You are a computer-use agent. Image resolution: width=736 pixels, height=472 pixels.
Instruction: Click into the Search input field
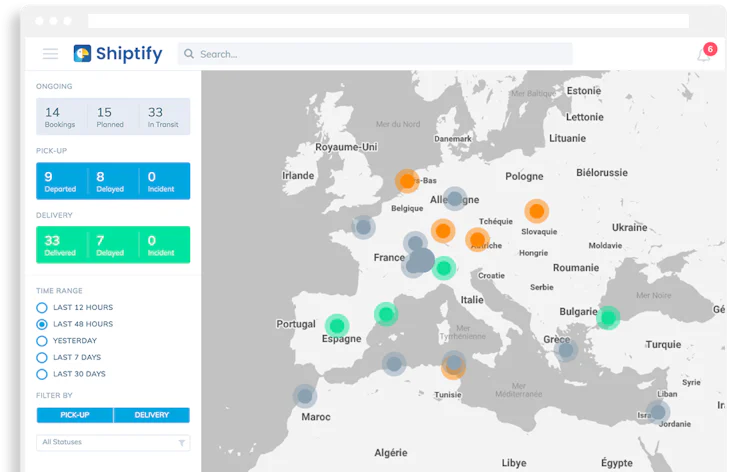tap(380, 54)
